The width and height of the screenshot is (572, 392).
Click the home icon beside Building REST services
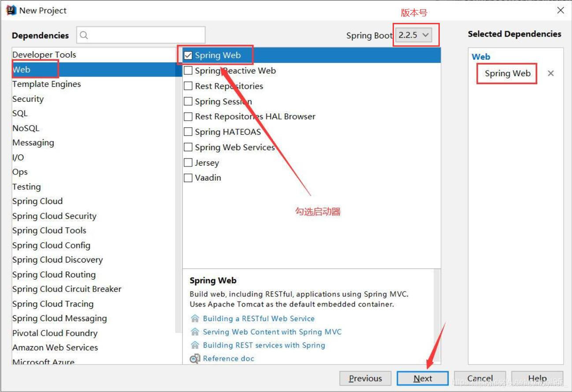click(x=195, y=345)
